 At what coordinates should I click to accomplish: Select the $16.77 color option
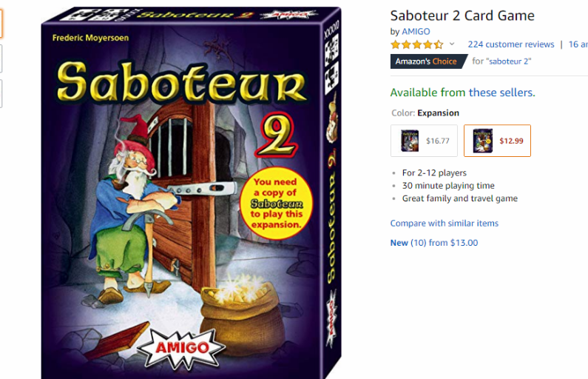pos(424,141)
